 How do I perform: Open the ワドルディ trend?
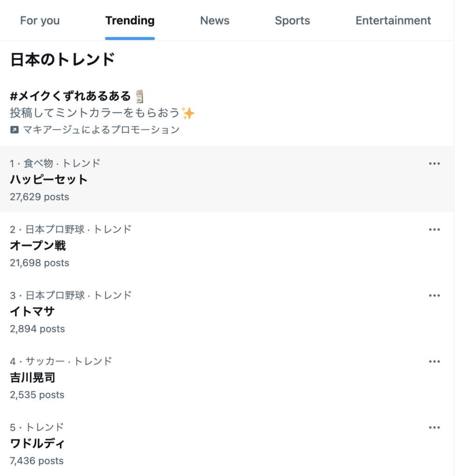[37, 444]
